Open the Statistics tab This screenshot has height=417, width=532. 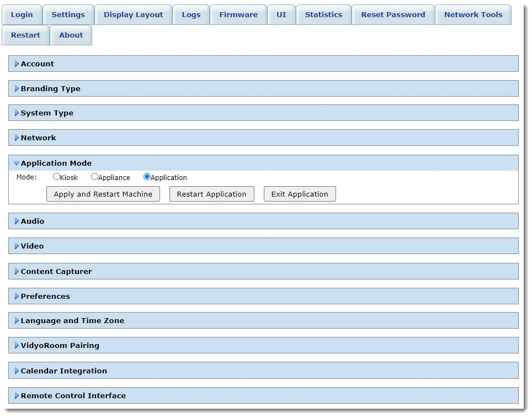[x=324, y=14]
